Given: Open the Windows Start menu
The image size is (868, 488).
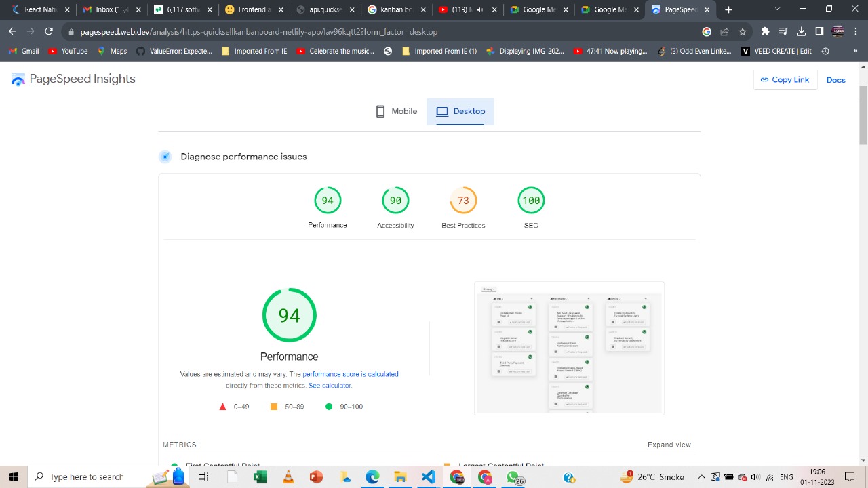Looking at the screenshot, I should [14, 477].
